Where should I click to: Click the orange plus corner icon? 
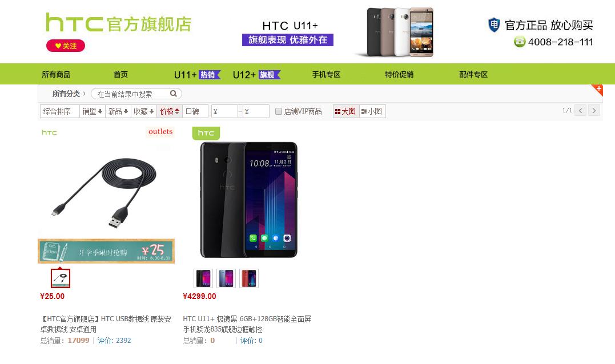tap(598, 90)
